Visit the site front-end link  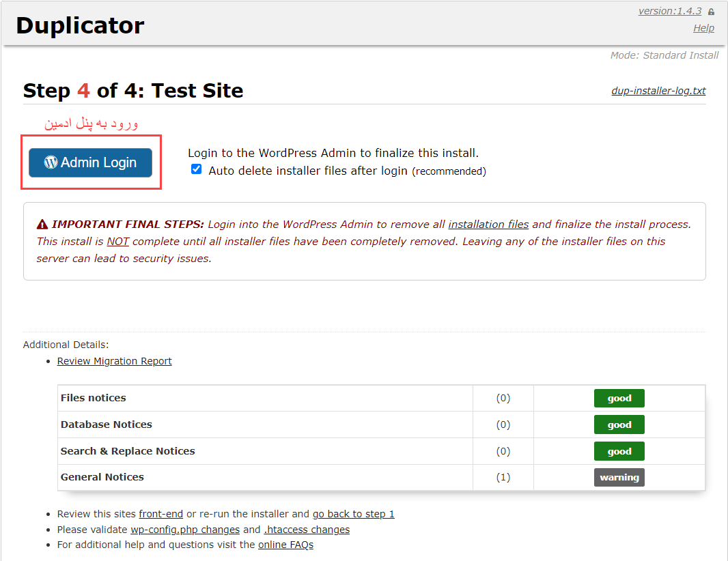click(x=160, y=514)
